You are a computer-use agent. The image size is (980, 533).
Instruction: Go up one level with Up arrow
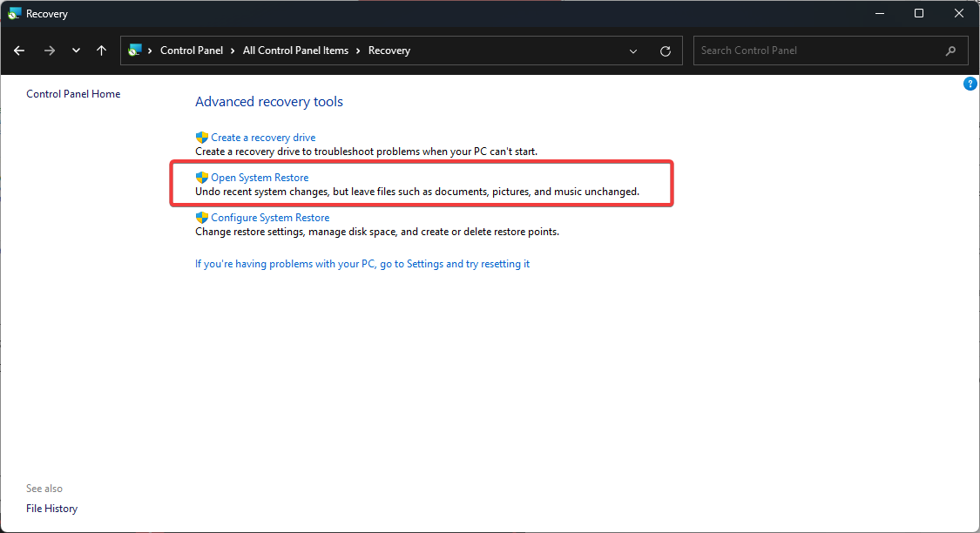(101, 51)
